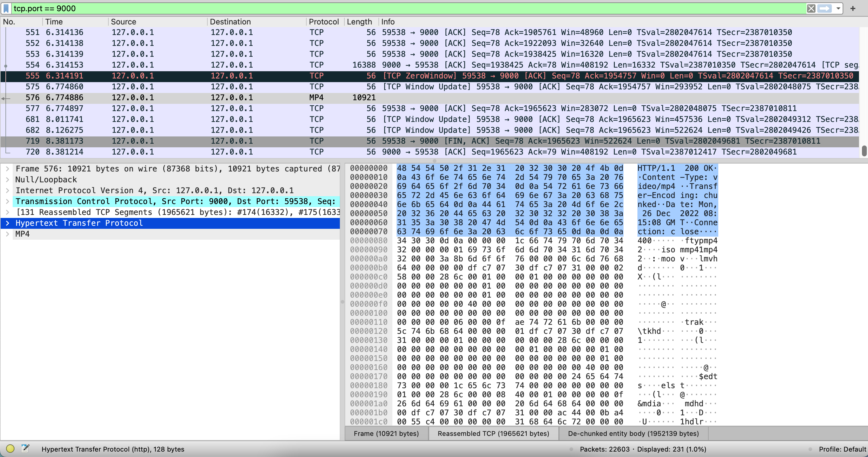Expand the Frame 576 tree item

(x=8, y=169)
